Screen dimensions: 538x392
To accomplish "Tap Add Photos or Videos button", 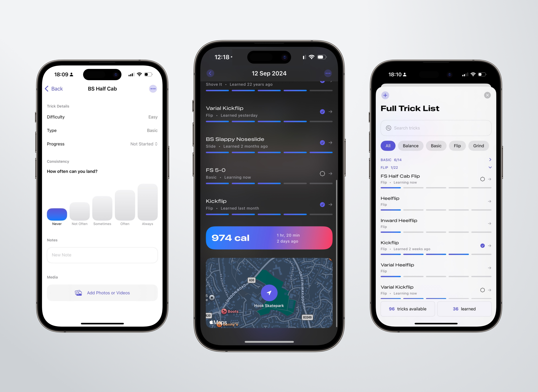I will click(102, 293).
